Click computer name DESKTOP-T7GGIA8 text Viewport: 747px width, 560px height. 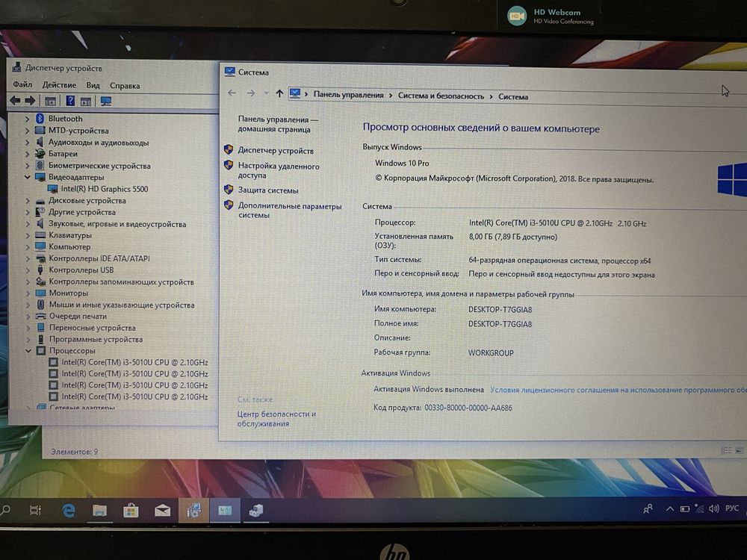pyautogui.click(x=500, y=310)
